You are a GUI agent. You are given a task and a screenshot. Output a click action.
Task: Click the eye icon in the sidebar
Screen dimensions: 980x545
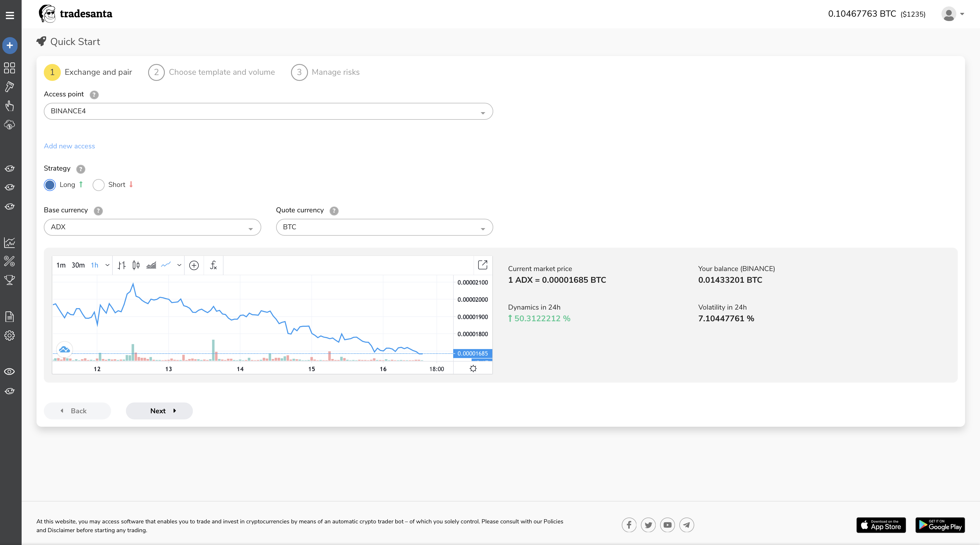[10, 372]
